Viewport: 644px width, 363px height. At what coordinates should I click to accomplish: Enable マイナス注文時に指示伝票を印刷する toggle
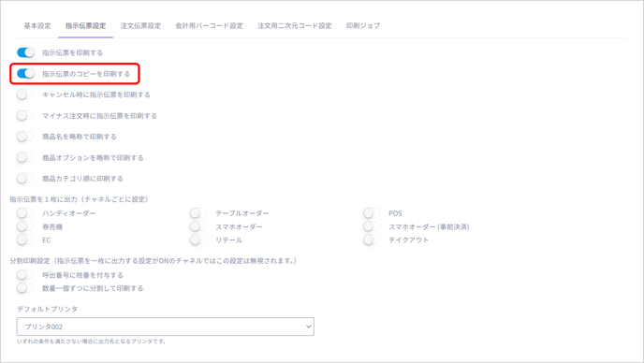pyautogui.click(x=25, y=115)
